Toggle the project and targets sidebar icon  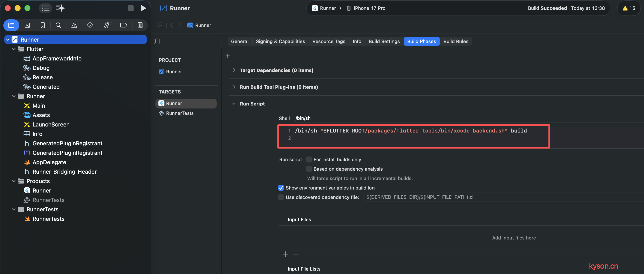coord(157,41)
